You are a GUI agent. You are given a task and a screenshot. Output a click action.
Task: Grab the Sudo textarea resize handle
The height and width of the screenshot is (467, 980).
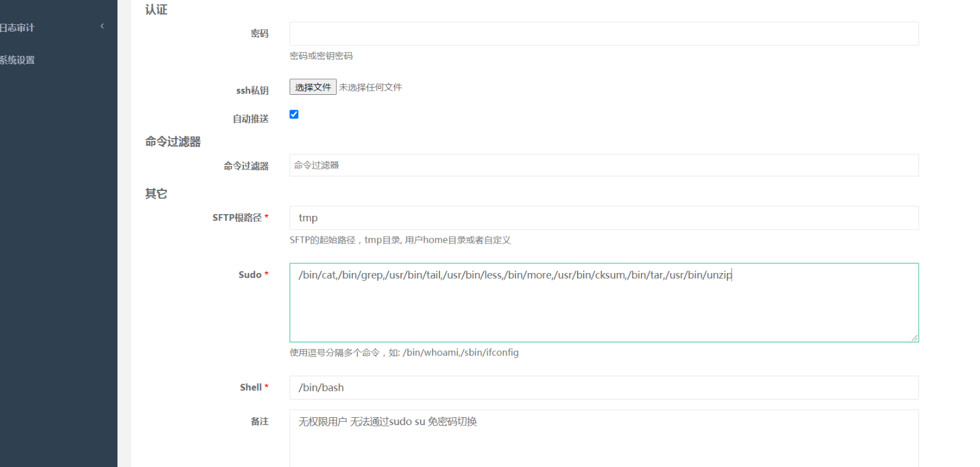click(x=914, y=337)
